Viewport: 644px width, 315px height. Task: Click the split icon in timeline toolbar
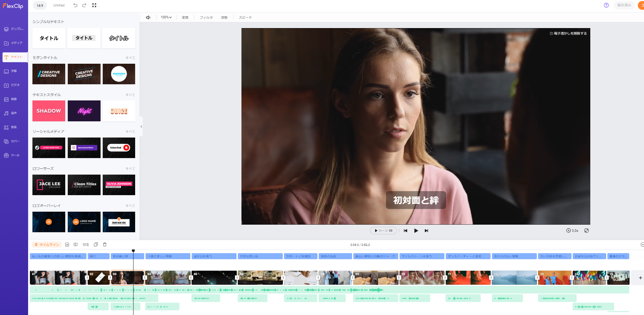tap(76, 244)
